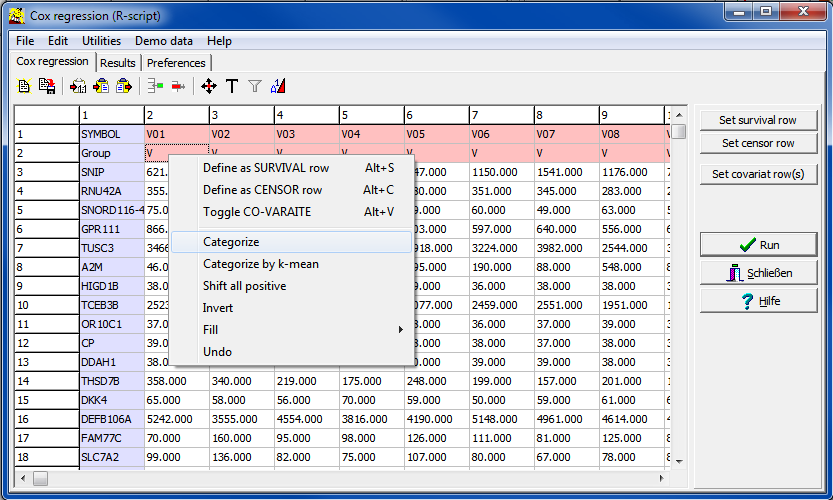This screenshot has height=500, width=833.
Task: Click the horizontal scrollbar left arrow
Action: [23, 478]
